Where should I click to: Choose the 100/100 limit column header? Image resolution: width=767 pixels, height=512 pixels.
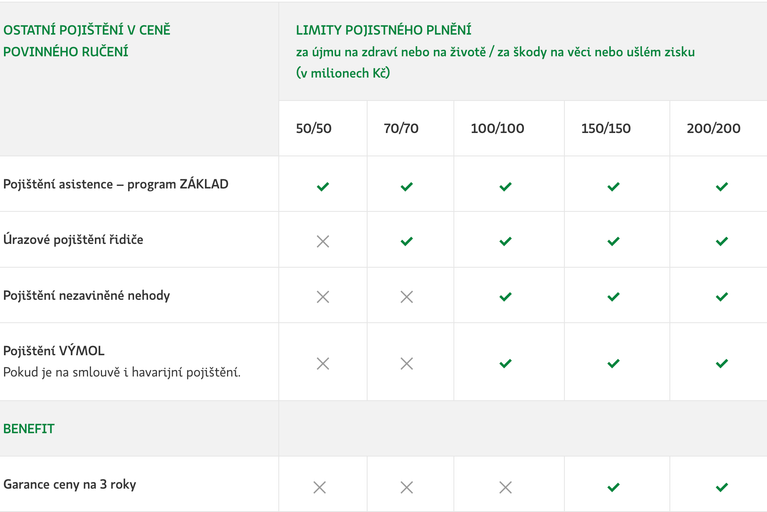coord(497,128)
